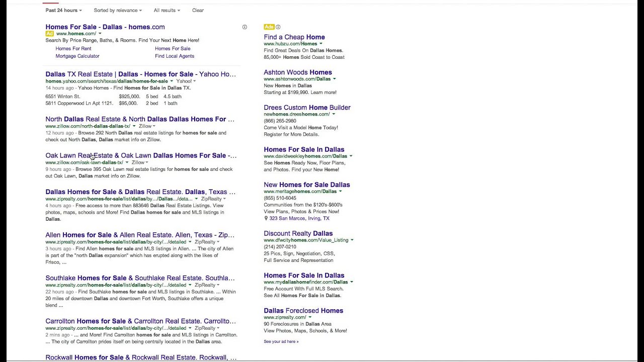
Task: Open the Homes For Sale - Dallas - homes.com ad
Action: [x=105, y=27]
